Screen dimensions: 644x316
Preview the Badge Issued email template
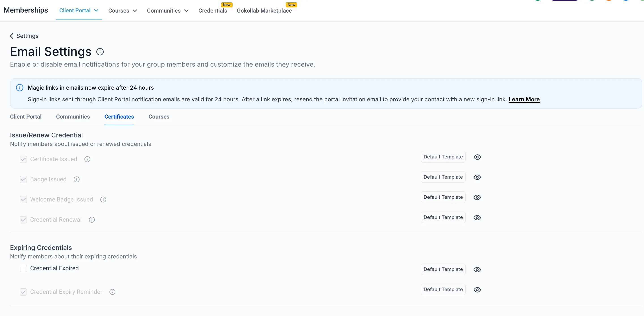477,177
